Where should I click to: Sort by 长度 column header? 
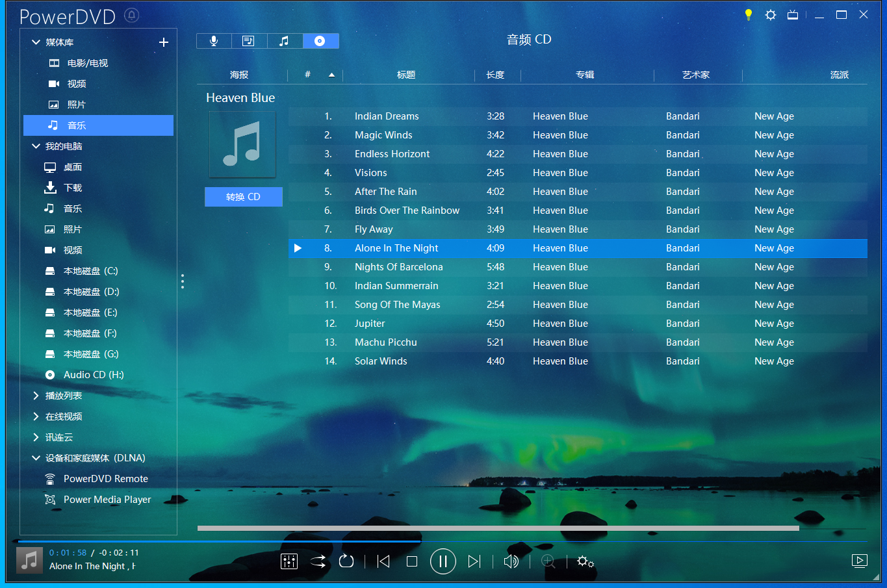[x=495, y=75]
